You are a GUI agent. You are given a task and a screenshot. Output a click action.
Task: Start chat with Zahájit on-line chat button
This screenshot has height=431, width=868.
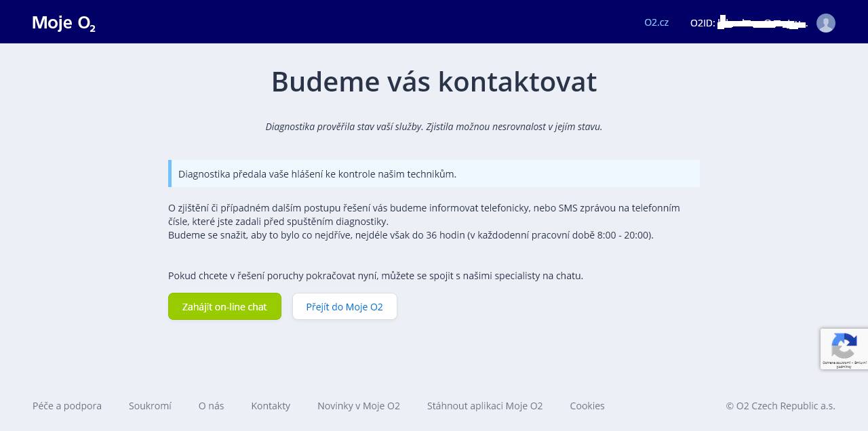tap(224, 306)
